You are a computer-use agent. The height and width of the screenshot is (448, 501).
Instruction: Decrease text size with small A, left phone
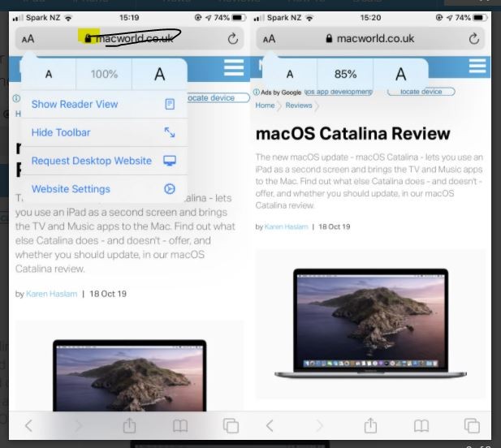tap(49, 74)
